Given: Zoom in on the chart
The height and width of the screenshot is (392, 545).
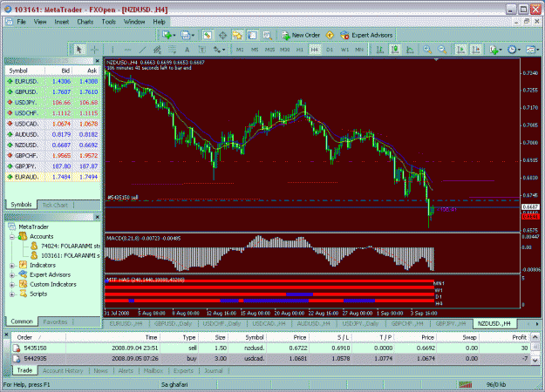Looking at the screenshot, I should (x=427, y=50).
